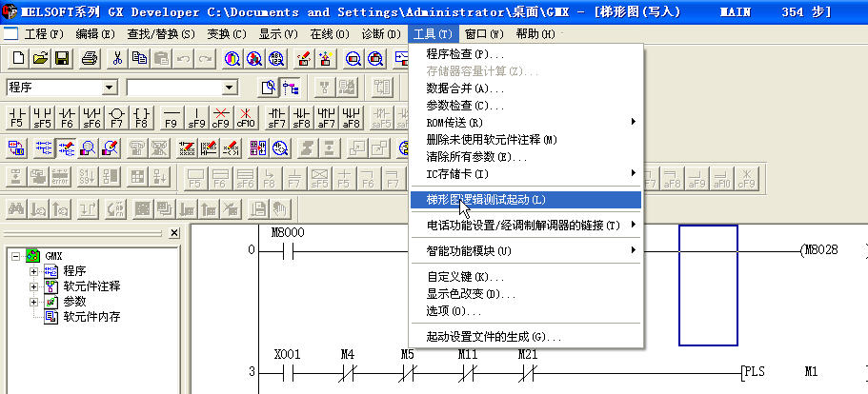868x394 pixels.
Task: Click the Cut scissors icon
Action: point(117,58)
